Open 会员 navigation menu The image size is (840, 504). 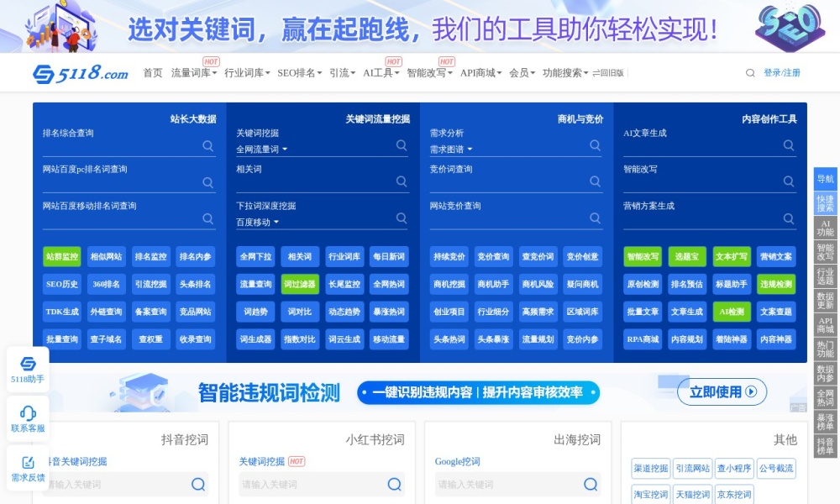point(522,73)
